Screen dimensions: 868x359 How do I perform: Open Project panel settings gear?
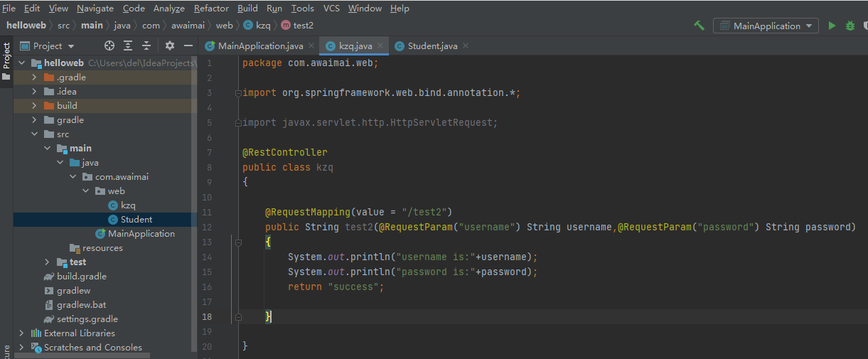coord(170,45)
